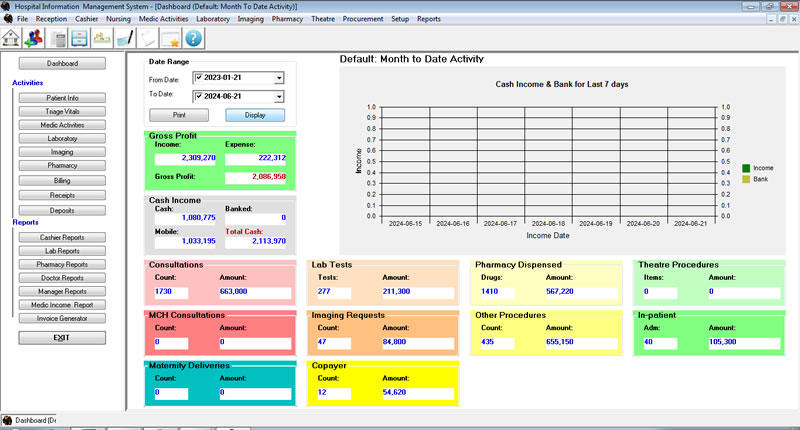Open Triage Vitals from the sidebar

pyautogui.click(x=62, y=112)
